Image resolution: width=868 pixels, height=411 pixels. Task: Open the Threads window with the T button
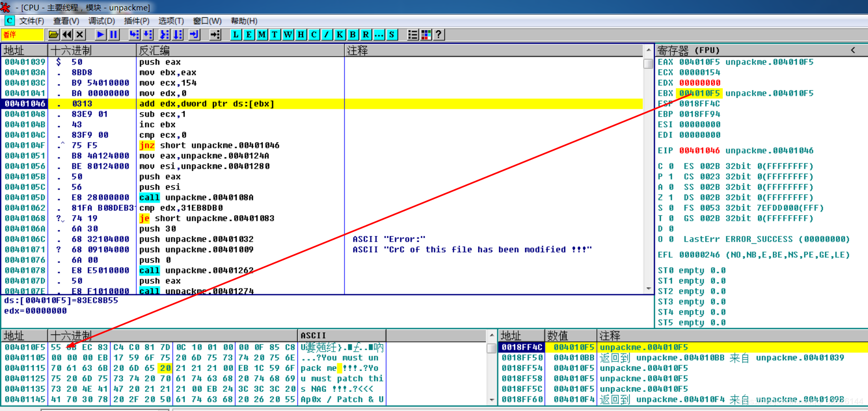click(x=275, y=35)
